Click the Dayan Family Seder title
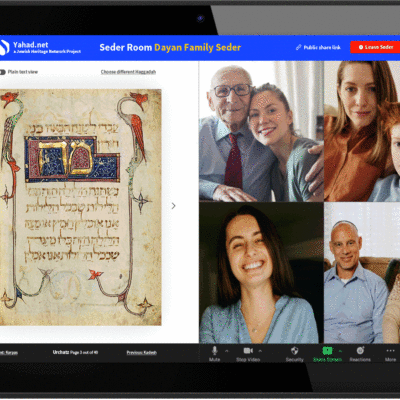Image resolution: width=400 pixels, height=400 pixels. [197, 47]
